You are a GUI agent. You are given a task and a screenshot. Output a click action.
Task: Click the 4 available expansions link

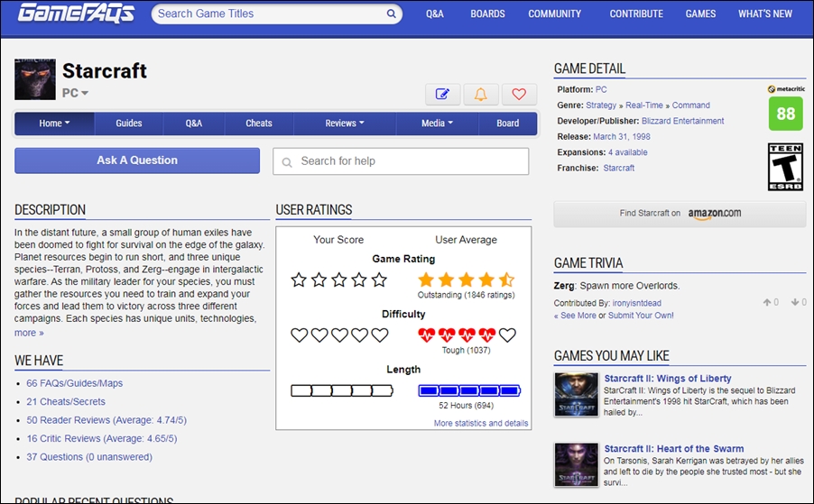(627, 152)
